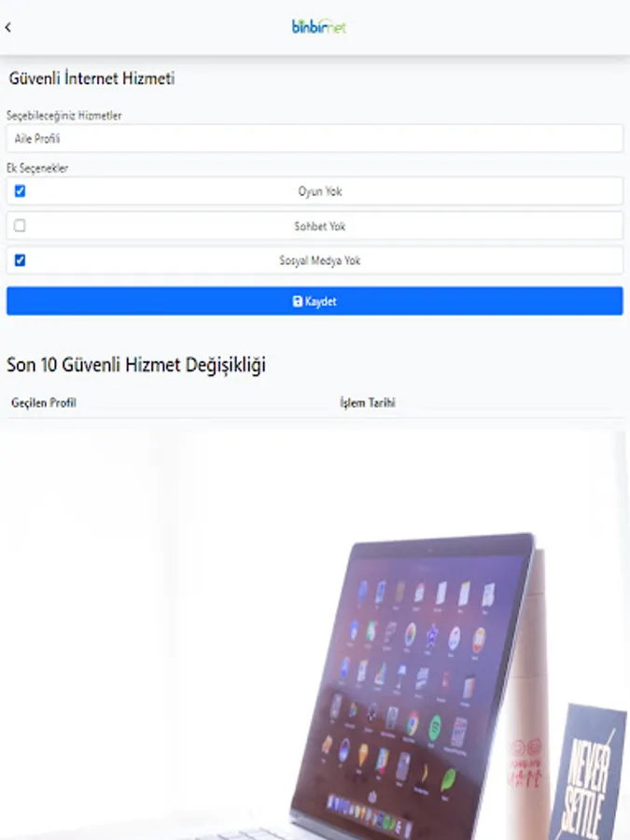Go back using the top-left arrow
The width and height of the screenshot is (630, 840).
[8, 27]
